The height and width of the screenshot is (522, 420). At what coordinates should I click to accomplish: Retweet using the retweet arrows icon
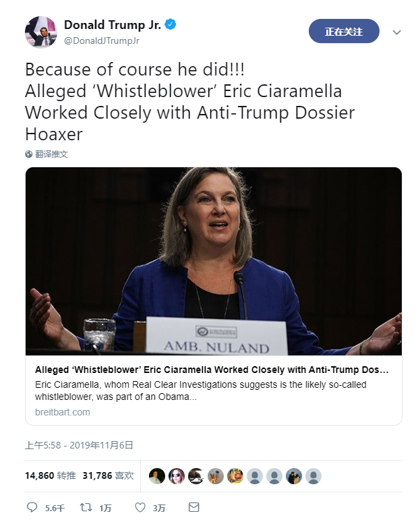coord(86,507)
